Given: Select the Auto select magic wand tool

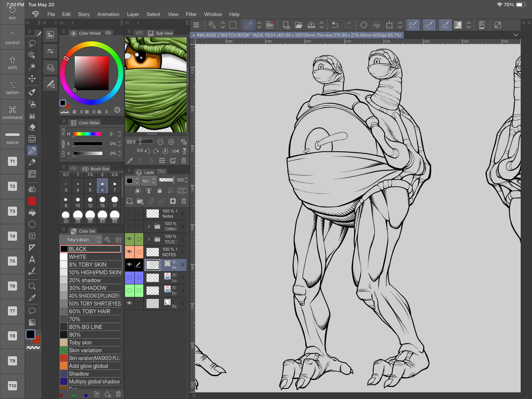Looking at the screenshot, I should click(x=32, y=67).
